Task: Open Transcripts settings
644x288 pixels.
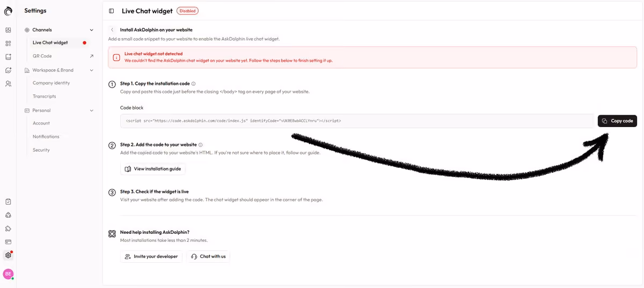Action: (44, 97)
